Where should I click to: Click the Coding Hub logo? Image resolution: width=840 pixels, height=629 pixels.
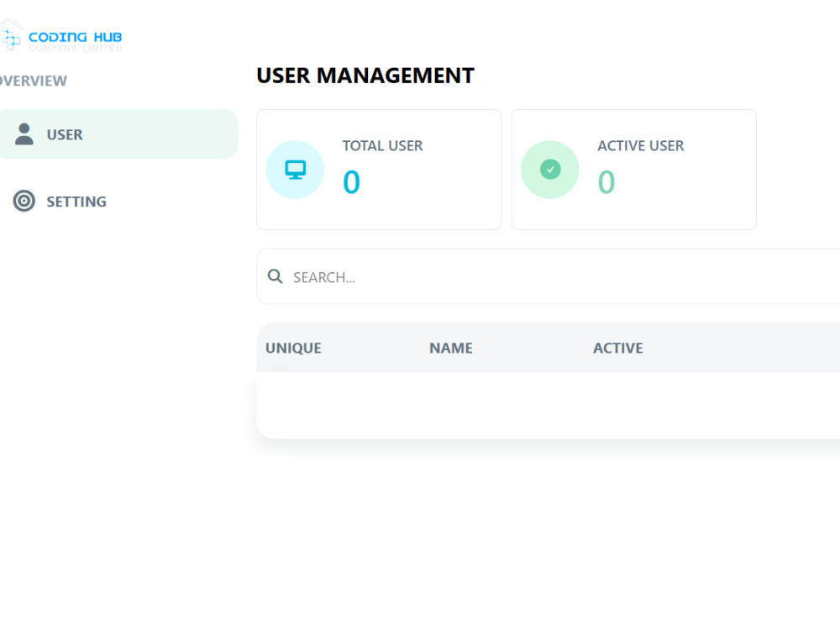[x=61, y=38]
